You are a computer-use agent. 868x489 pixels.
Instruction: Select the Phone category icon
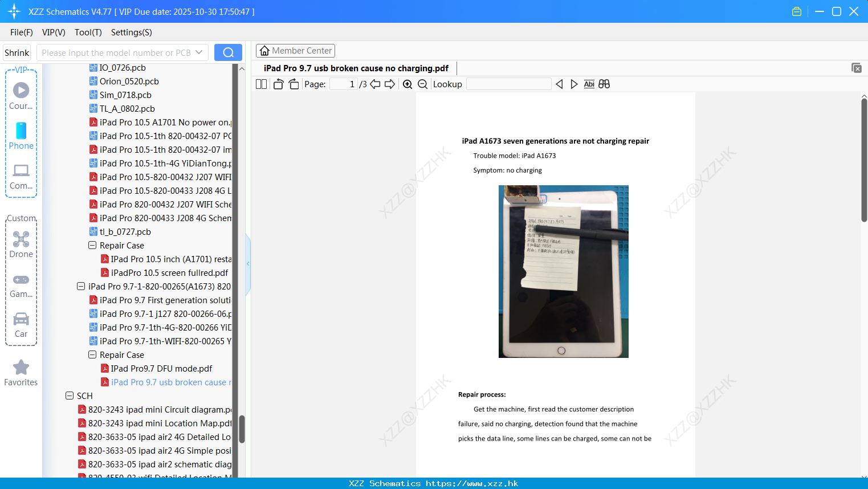pyautogui.click(x=21, y=136)
